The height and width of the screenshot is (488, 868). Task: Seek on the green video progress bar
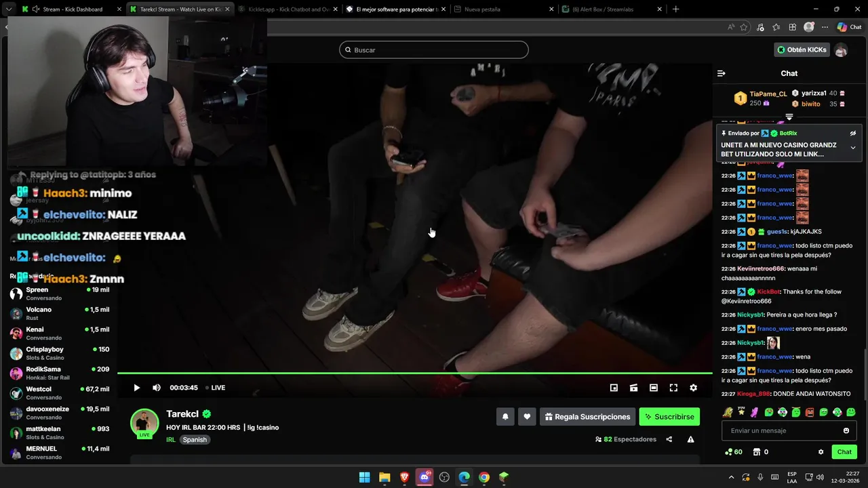coord(415,373)
